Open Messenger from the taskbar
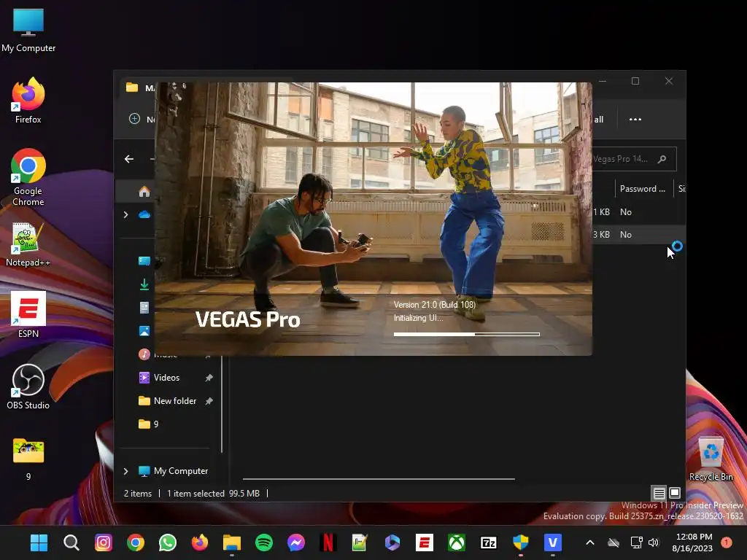This screenshot has height=560, width=747. coord(296,542)
